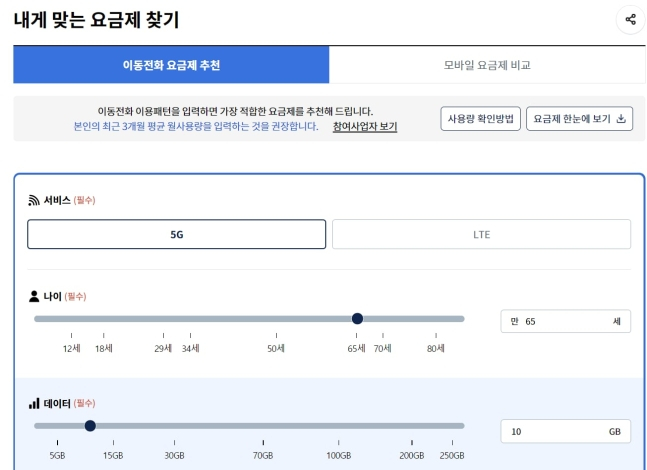
Task: Click the 29세 age tick label
Action: click(x=163, y=349)
